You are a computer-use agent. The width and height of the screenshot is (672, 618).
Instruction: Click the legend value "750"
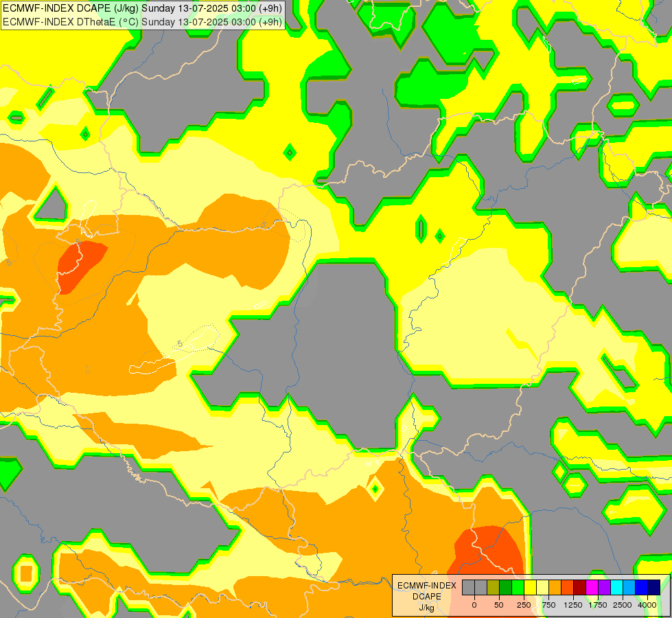coord(548,605)
